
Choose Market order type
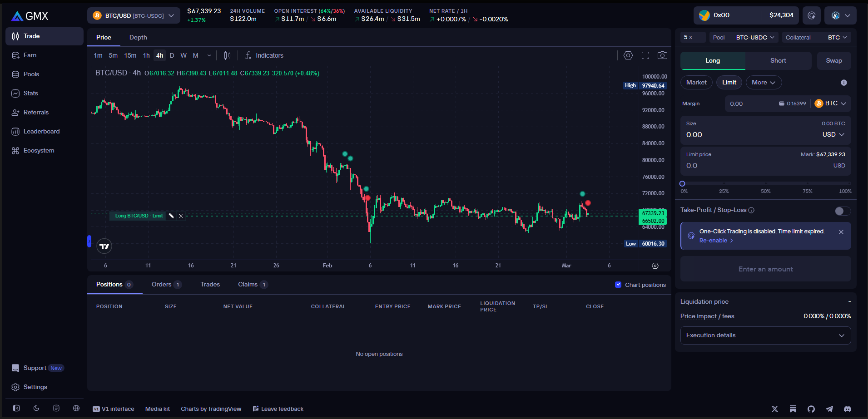[x=696, y=83]
